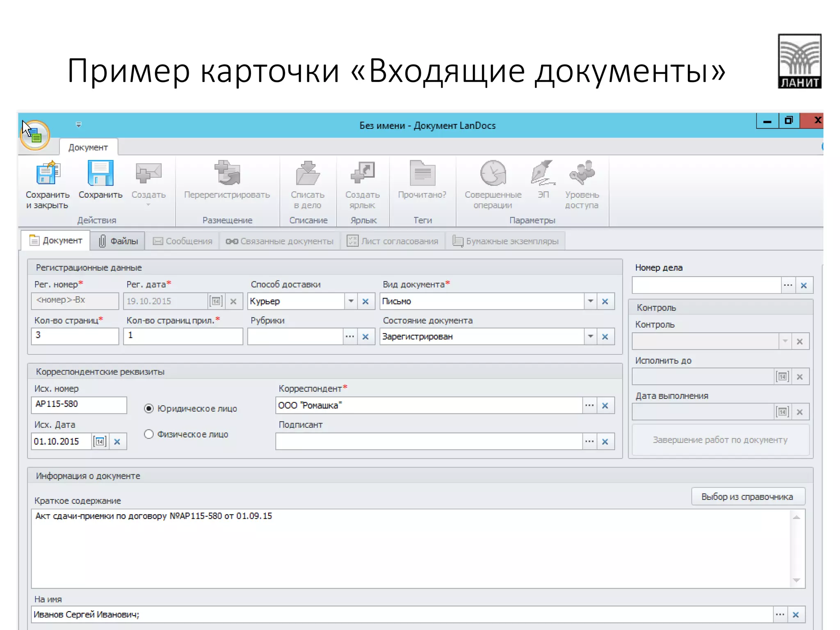Click into the Исх. номер input field
Viewport: 840px width, 630px height.
point(79,405)
